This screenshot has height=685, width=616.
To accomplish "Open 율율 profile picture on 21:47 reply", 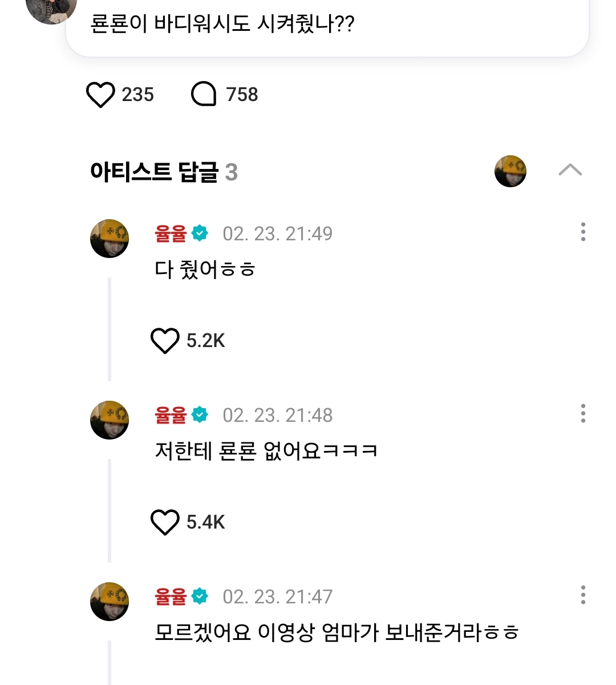I will point(110,602).
